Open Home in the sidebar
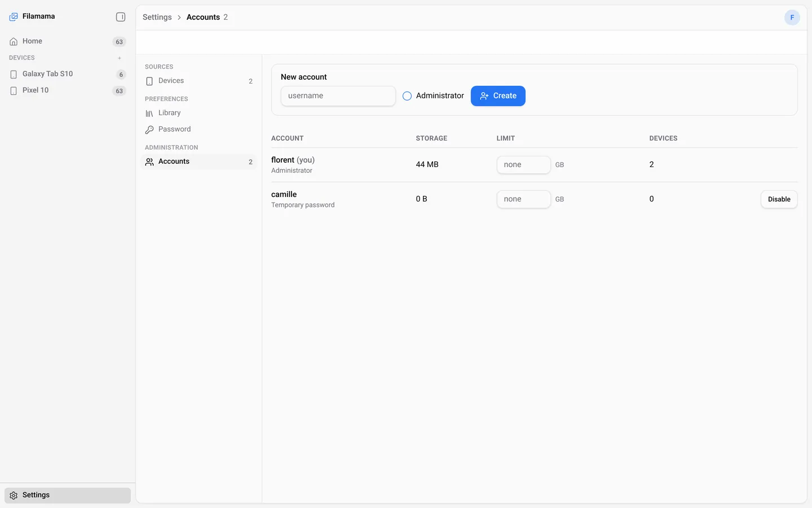 [x=68, y=41]
